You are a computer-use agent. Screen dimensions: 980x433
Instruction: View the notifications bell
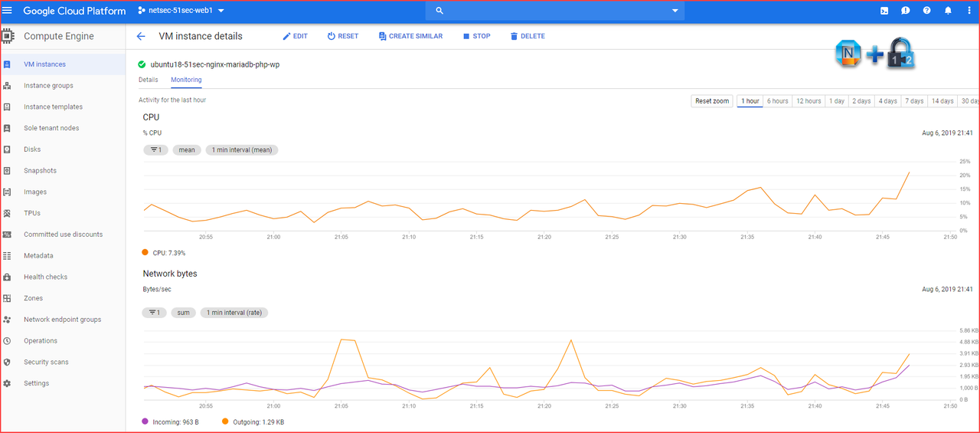pos(949,11)
